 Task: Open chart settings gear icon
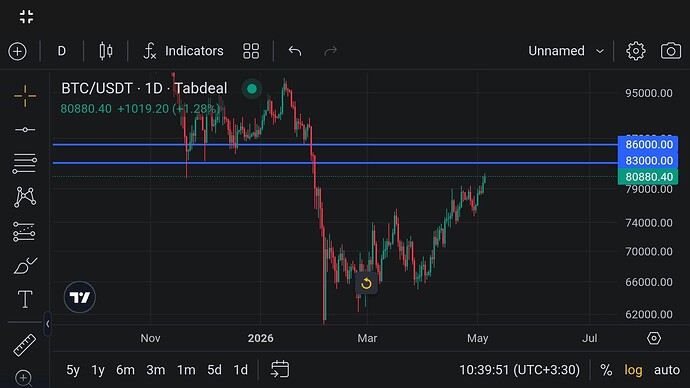[x=636, y=51]
